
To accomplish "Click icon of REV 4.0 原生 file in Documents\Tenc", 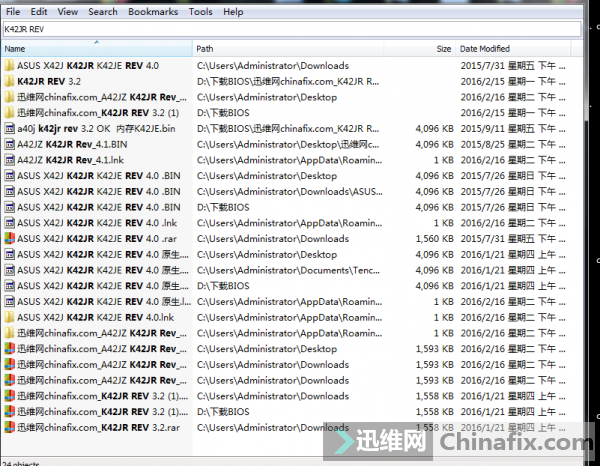I will 10,270.
